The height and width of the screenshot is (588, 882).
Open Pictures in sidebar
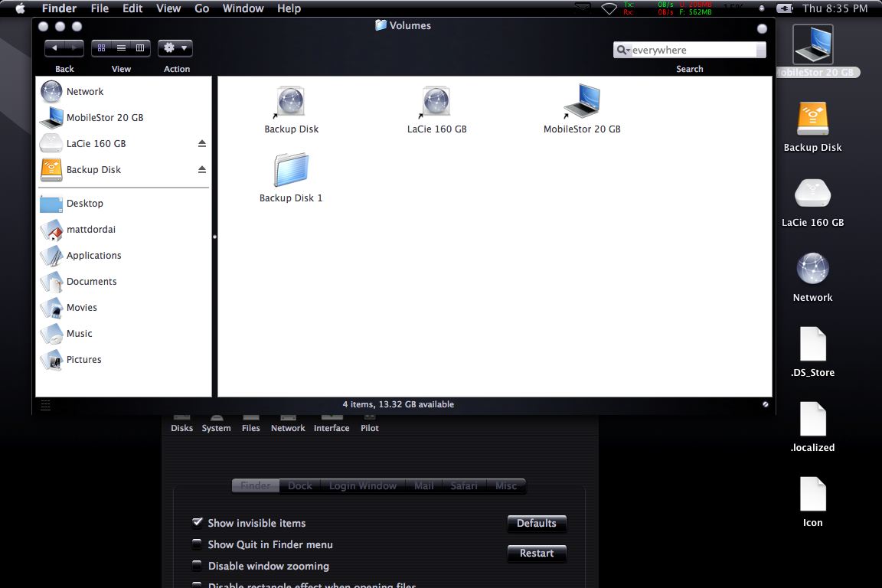(x=83, y=360)
